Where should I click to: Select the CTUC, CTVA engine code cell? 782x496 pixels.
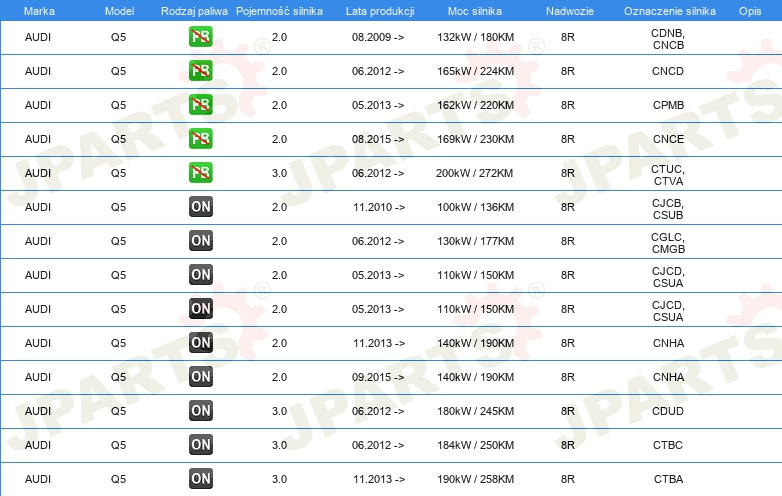coord(668,175)
